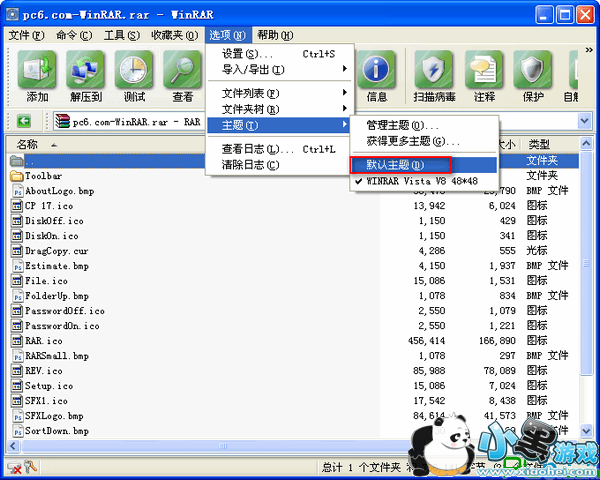
Task: Sort by the 名称 column header
Action: (28, 145)
